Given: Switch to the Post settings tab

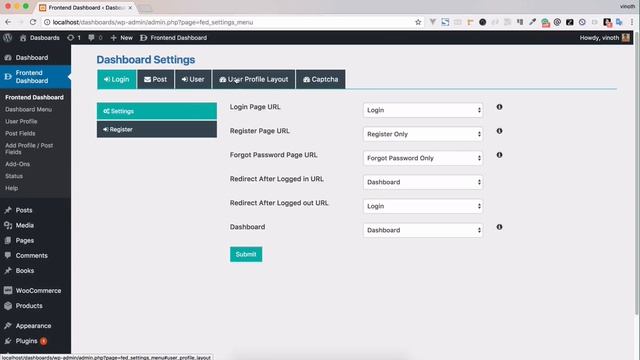Looking at the screenshot, I should click(156, 79).
